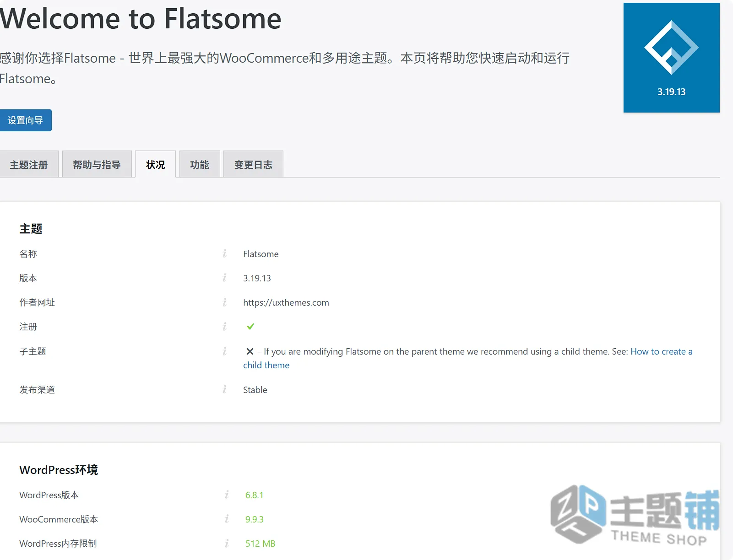The height and width of the screenshot is (560, 733).
Task: Click info icon for WordPress内存限制 row
Action: 227,543
